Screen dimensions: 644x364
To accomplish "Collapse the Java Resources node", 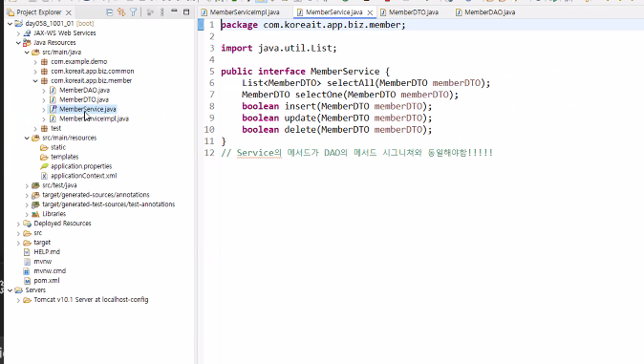I will [18, 43].
